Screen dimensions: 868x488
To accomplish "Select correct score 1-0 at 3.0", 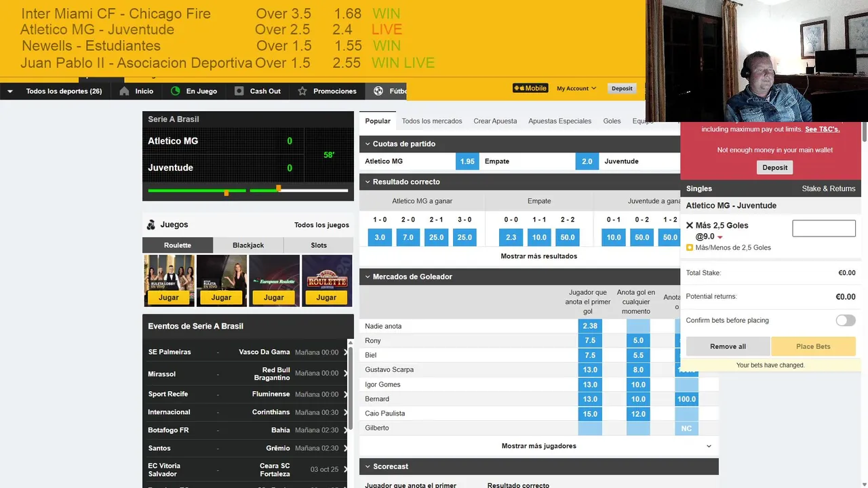I will (x=380, y=237).
